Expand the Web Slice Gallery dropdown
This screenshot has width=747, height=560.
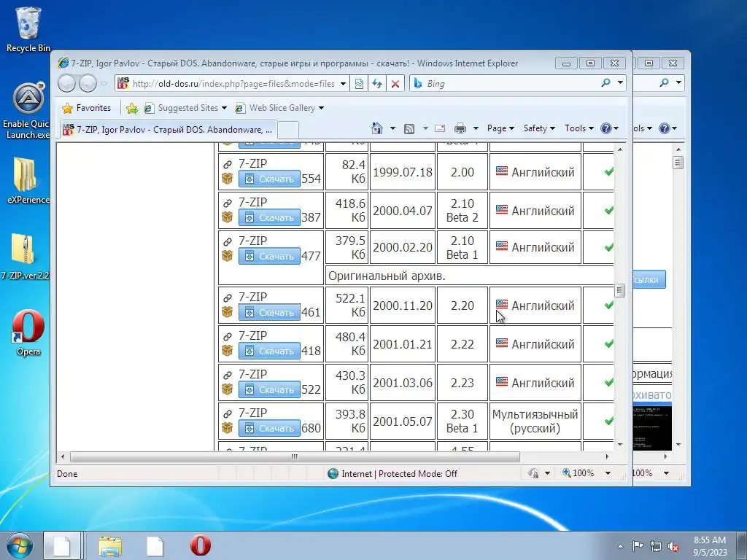tap(321, 108)
